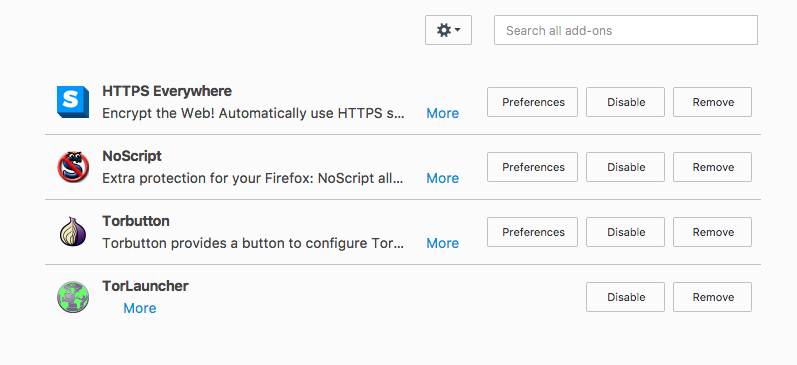Focus the Search all add-ons field

click(x=626, y=30)
